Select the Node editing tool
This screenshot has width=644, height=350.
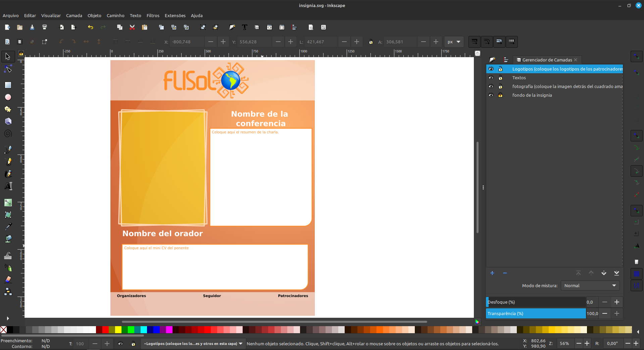(x=8, y=70)
